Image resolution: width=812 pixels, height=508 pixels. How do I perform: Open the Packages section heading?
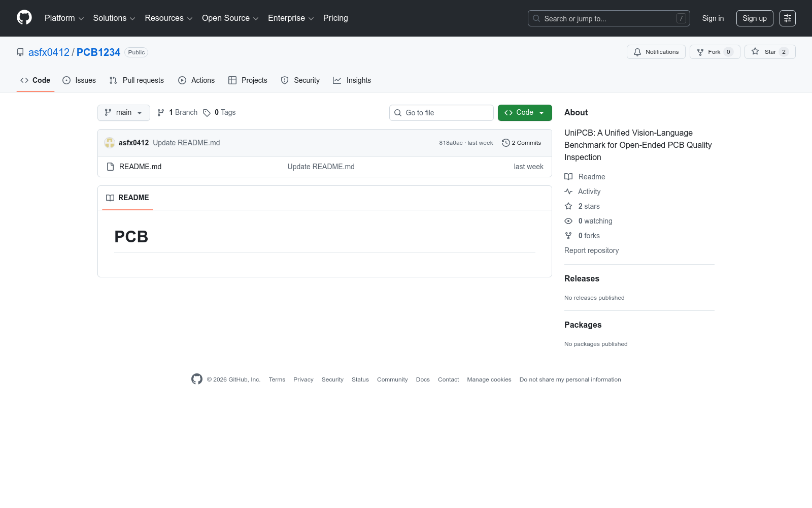click(x=583, y=325)
